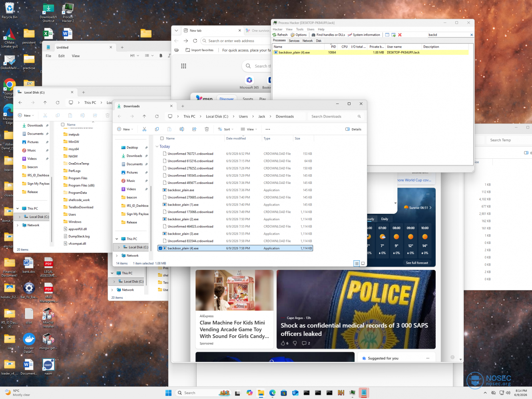This screenshot has height=399, width=532.
Task: Switch weather forecast to Daily
Action: tap(385, 219)
